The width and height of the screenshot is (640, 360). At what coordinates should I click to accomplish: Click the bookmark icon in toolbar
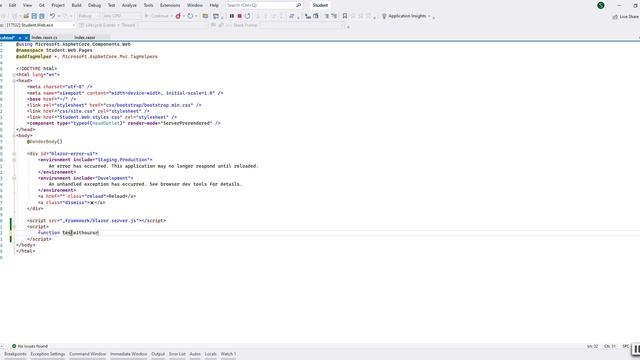(x=344, y=16)
